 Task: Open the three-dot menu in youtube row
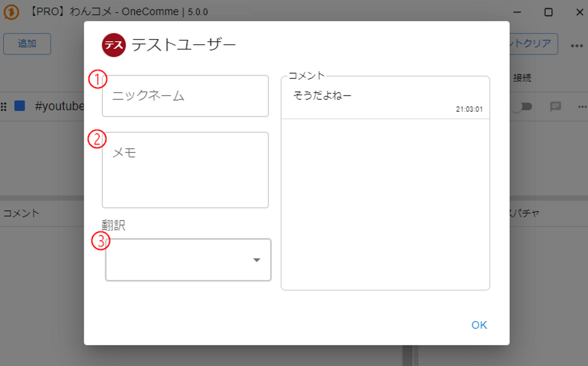(x=582, y=107)
